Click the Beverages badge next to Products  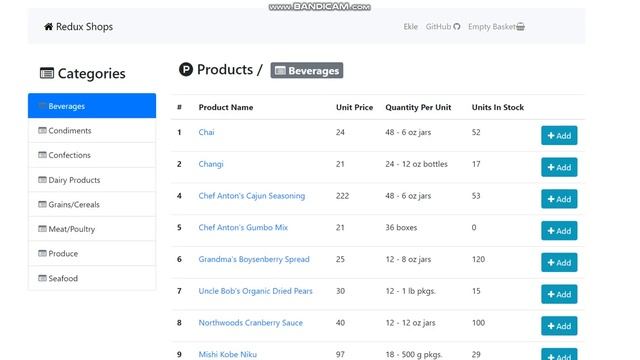(307, 70)
